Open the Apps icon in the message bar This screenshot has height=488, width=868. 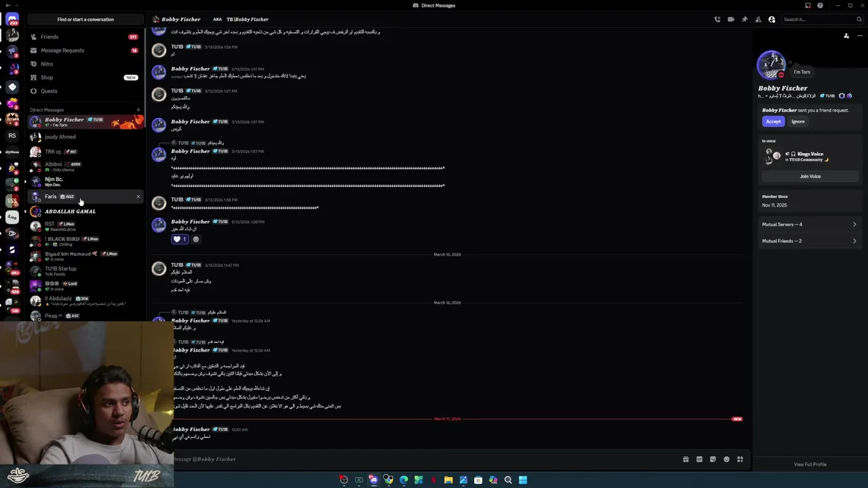pos(740,459)
